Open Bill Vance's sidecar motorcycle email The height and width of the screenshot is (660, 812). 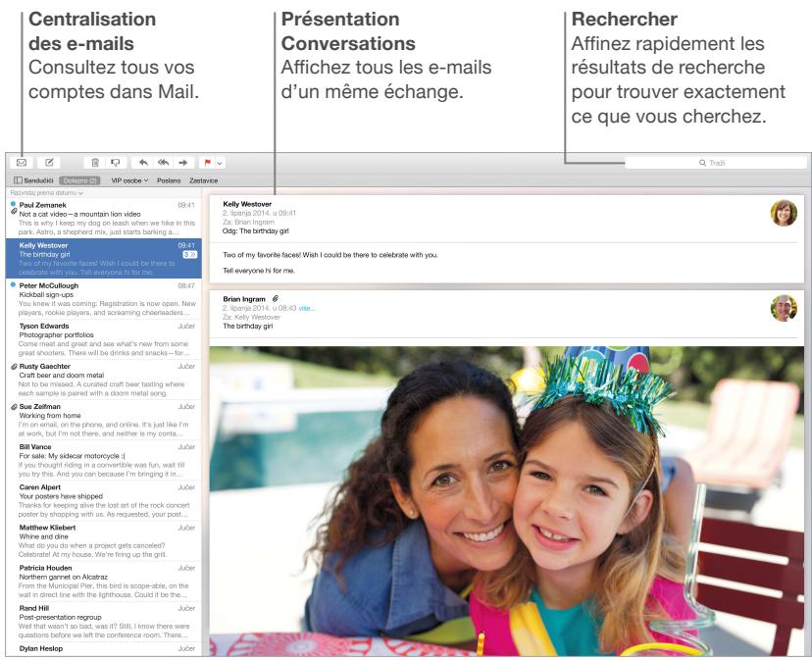click(104, 460)
